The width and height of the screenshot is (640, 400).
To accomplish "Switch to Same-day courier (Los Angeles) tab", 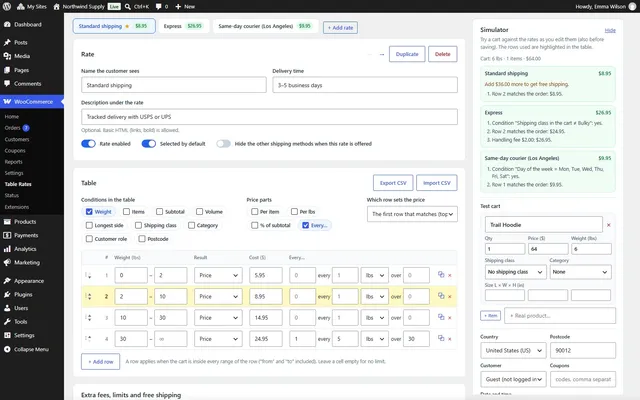I will (x=265, y=26).
